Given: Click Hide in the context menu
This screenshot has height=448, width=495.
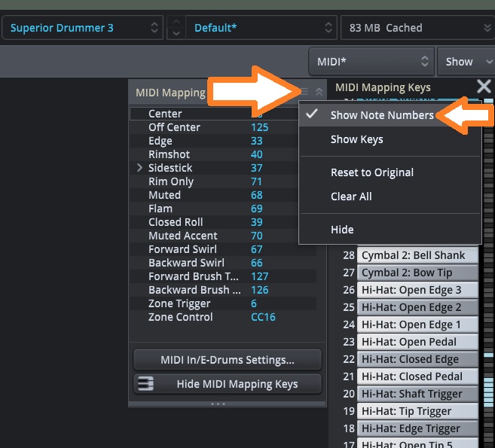Looking at the screenshot, I should coord(390,230).
